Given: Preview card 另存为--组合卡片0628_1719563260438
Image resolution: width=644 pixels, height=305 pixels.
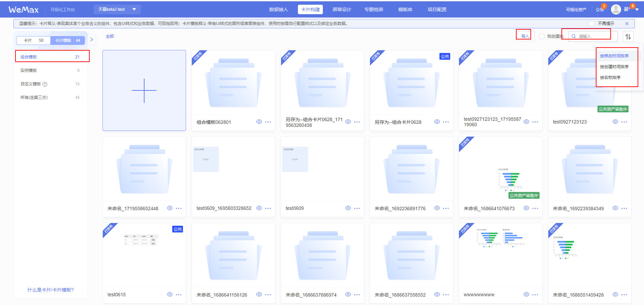Looking at the screenshot, I should click(348, 122).
